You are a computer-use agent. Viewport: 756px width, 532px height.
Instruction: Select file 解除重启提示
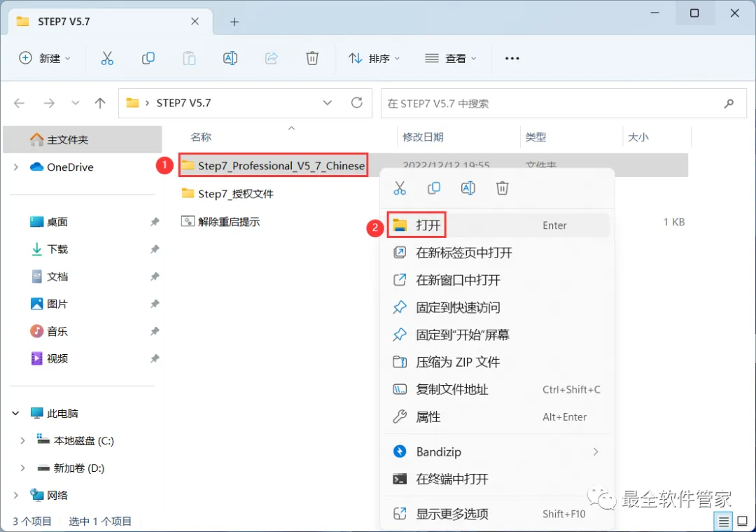pos(220,222)
